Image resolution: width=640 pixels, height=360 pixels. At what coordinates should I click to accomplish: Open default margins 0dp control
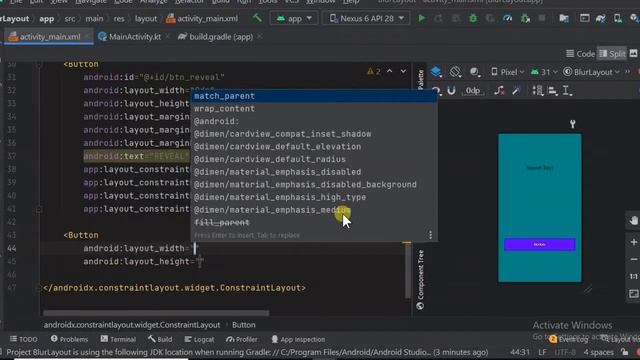click(473, 90)
